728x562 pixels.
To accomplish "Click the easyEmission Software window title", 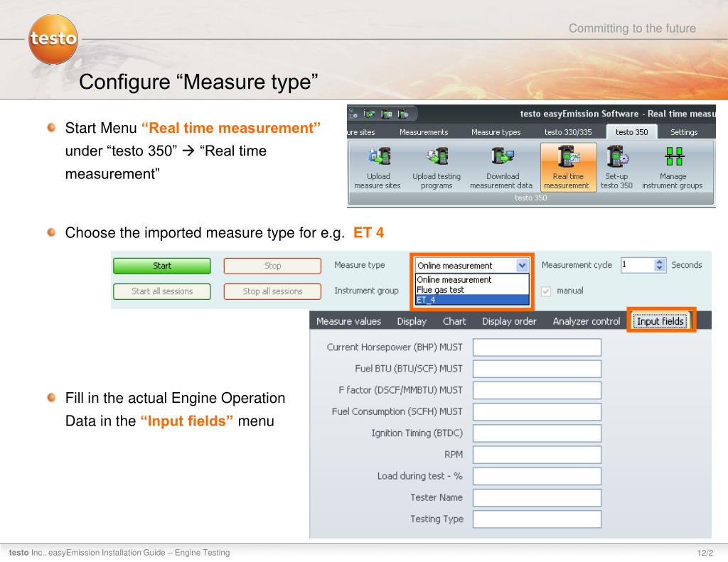I will [618, 114].
